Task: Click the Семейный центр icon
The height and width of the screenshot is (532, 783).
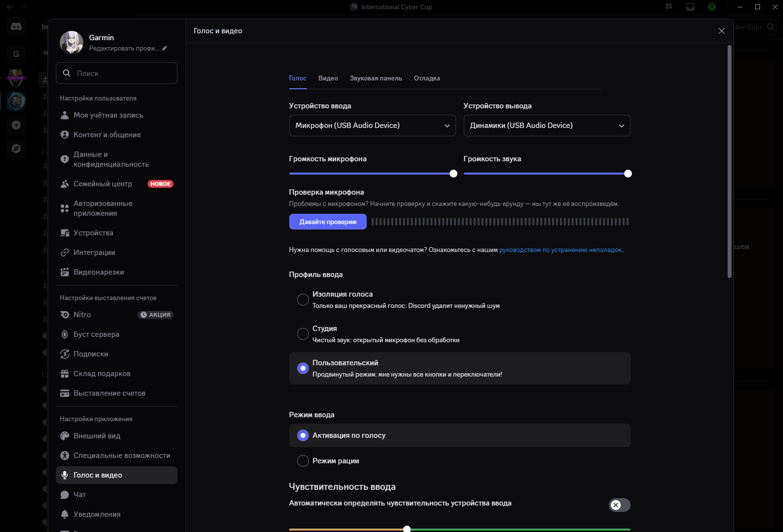Action: pos(64,184)
